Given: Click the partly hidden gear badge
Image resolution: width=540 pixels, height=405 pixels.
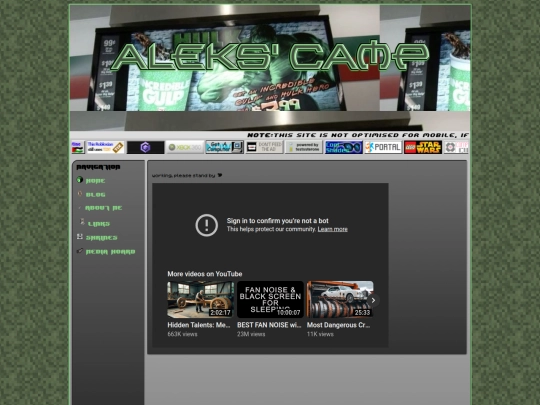Looking at the screenshot, I should pos(456,147).
